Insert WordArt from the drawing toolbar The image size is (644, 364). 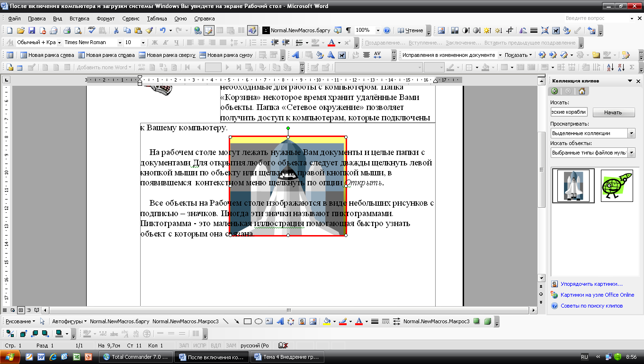pos(280,321)
